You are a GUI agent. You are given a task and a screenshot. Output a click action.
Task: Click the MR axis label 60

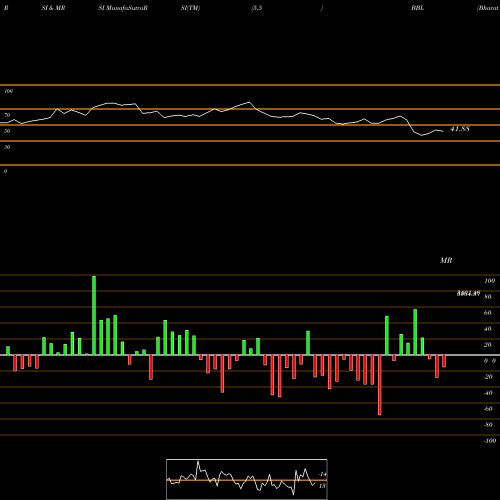pos(487,313)
